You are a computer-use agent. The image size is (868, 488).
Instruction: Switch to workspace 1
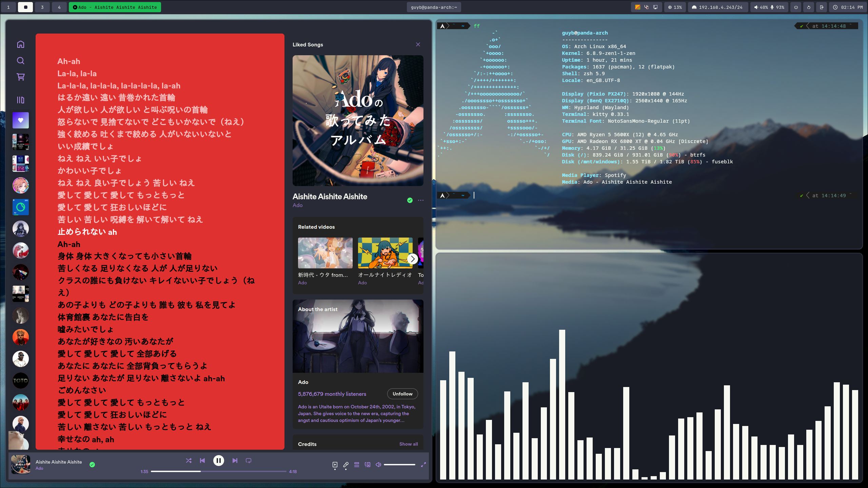(8, 7)
